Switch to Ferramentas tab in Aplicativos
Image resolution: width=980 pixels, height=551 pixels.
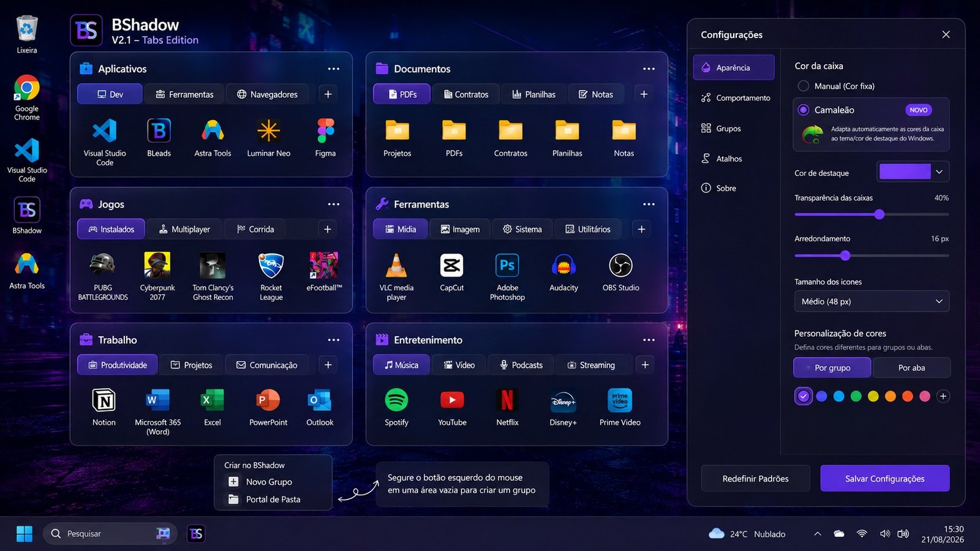tap(184, 94)
